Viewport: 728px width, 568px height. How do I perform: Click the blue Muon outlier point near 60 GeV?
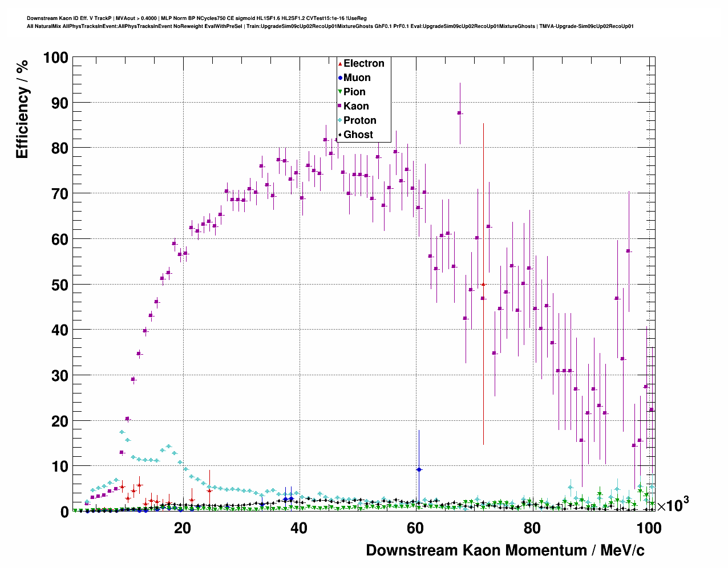coord(419,469)
